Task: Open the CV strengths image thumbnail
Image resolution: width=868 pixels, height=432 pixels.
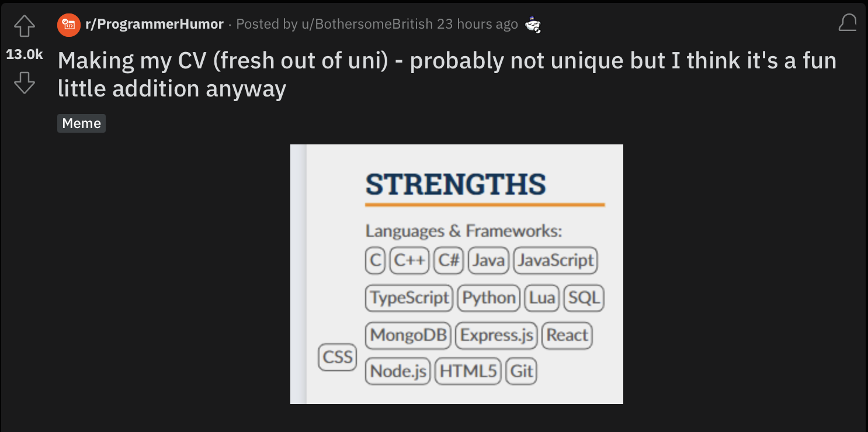Action: click(457, 274)
